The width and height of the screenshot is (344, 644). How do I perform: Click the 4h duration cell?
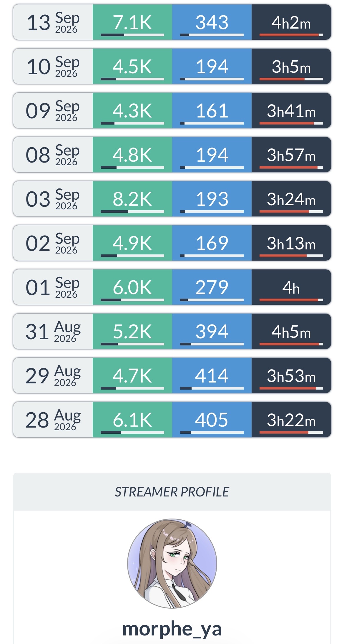(291, 287)
